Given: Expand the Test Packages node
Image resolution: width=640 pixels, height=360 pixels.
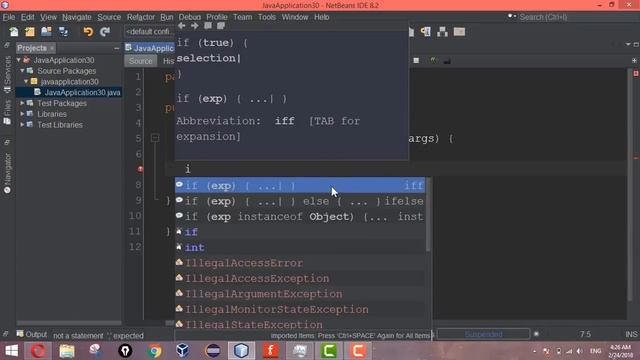Looking at the screenshot, I should click(x=22, y=103).
